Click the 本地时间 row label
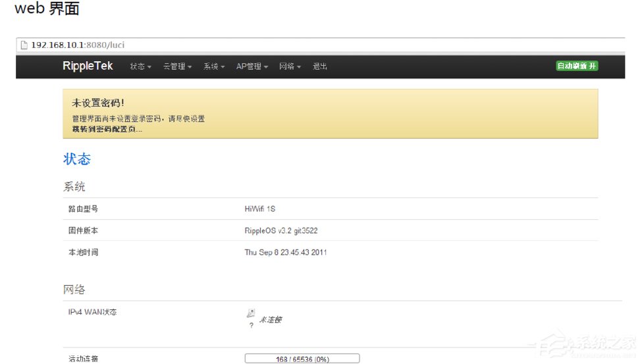 (83, 252)
